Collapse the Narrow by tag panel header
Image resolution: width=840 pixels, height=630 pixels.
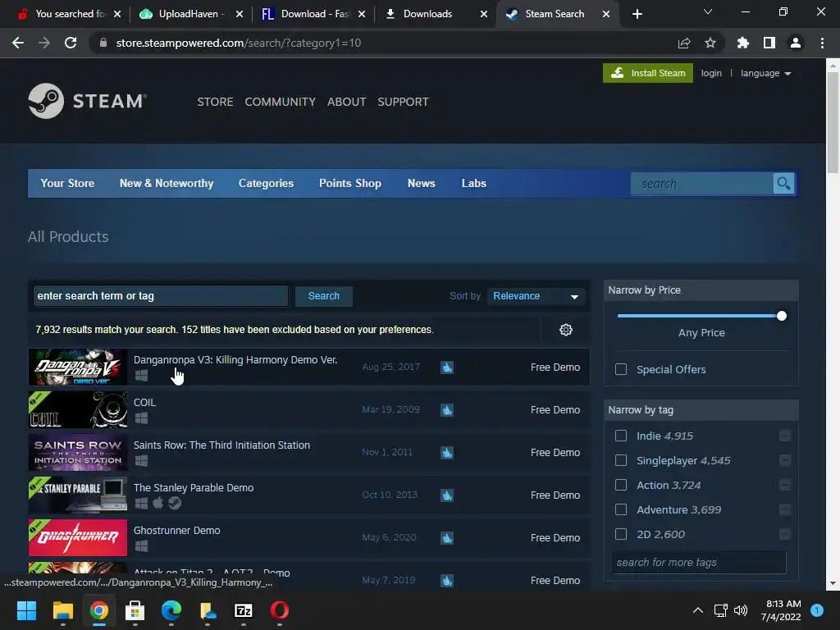pyautogui.click(x=701, y=410)
